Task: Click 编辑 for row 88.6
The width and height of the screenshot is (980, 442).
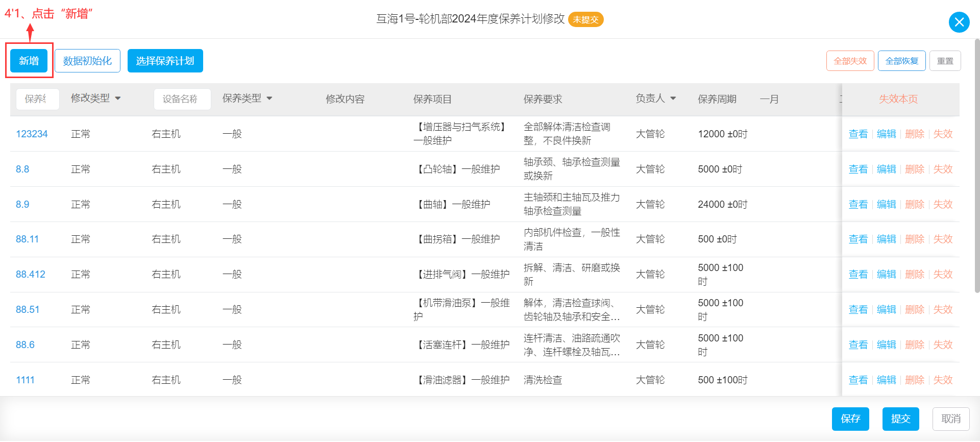Action: coord(887,345)
